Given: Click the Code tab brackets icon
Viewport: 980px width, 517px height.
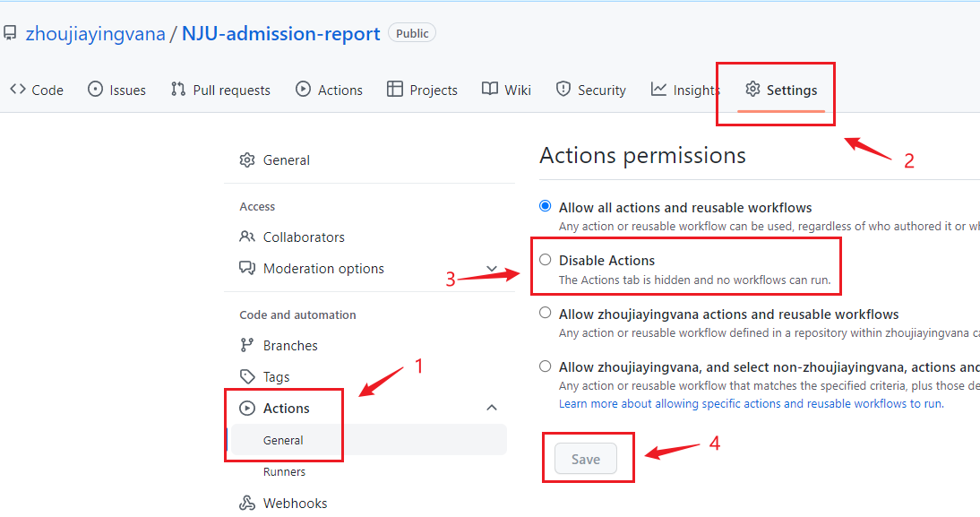Looking at the screenshot, I should [18, 90].
